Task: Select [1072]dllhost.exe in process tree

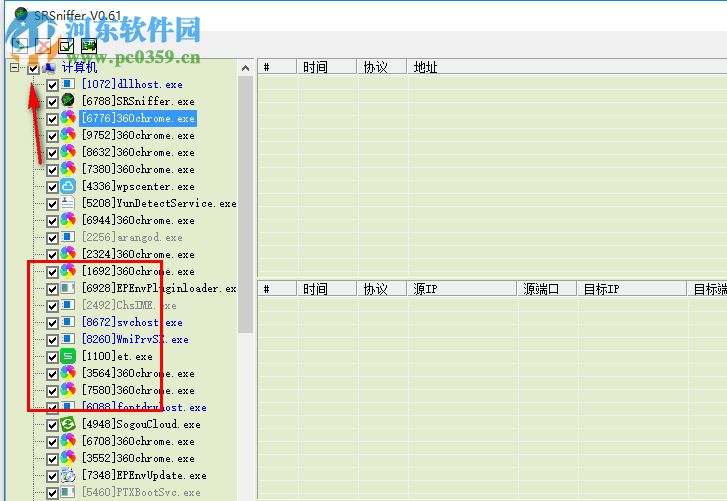Action: (132, 84)
